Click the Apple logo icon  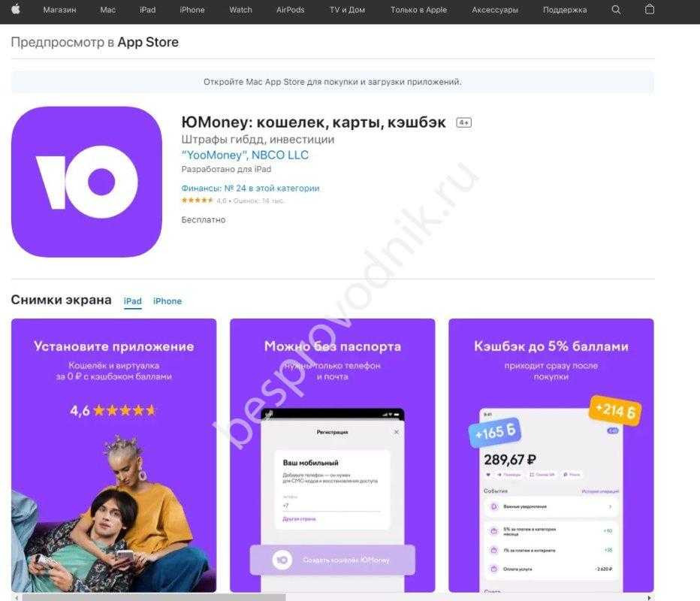16,9
